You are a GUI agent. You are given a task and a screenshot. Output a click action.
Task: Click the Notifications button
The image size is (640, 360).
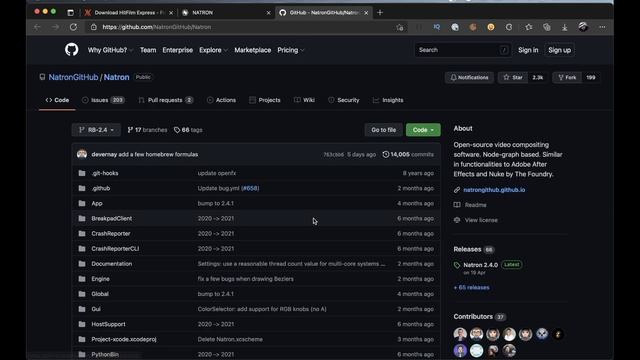click(469, 77)
